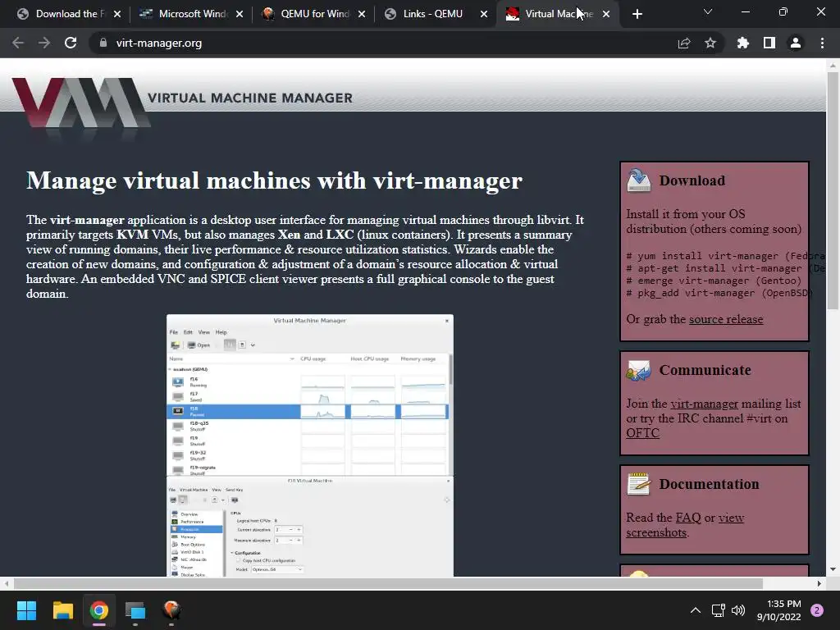Reload the virt-manager.org page

(71, 43)
